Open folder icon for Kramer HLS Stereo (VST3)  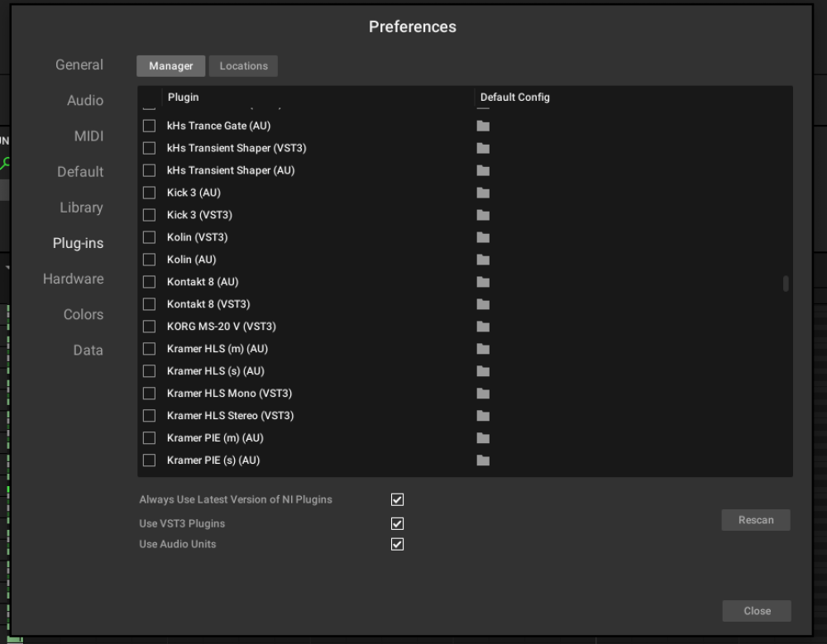[483, 416]
